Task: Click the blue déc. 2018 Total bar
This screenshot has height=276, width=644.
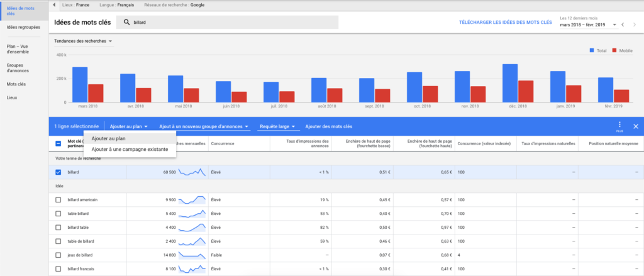Action: click(509, 83)
